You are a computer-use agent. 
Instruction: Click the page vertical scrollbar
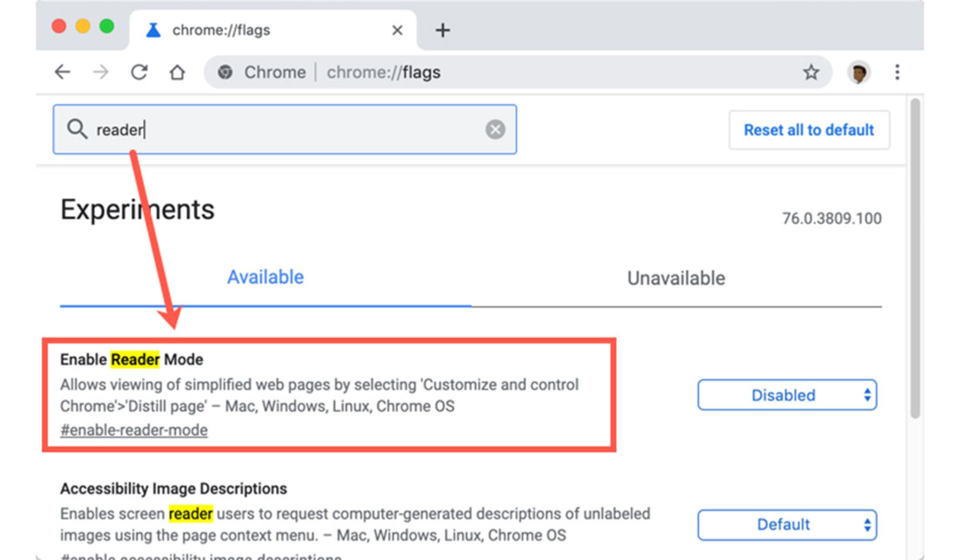coord(915,258)
